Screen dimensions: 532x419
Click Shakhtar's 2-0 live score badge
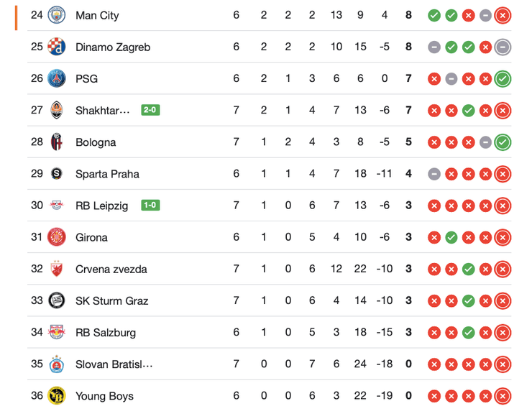pyautogui.click(x=150, y=110)
